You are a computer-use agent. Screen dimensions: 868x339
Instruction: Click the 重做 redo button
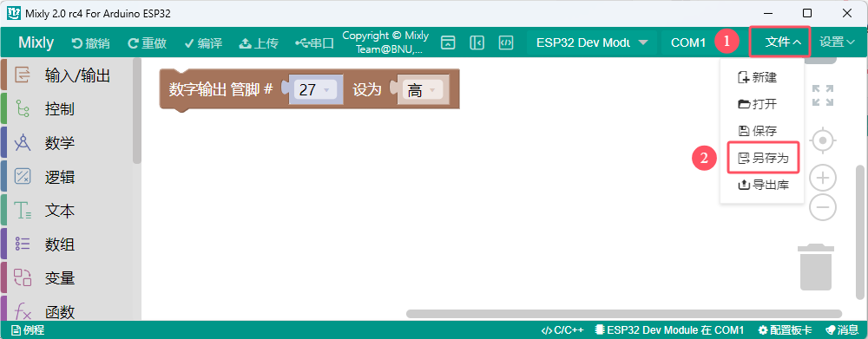point(148,43)
